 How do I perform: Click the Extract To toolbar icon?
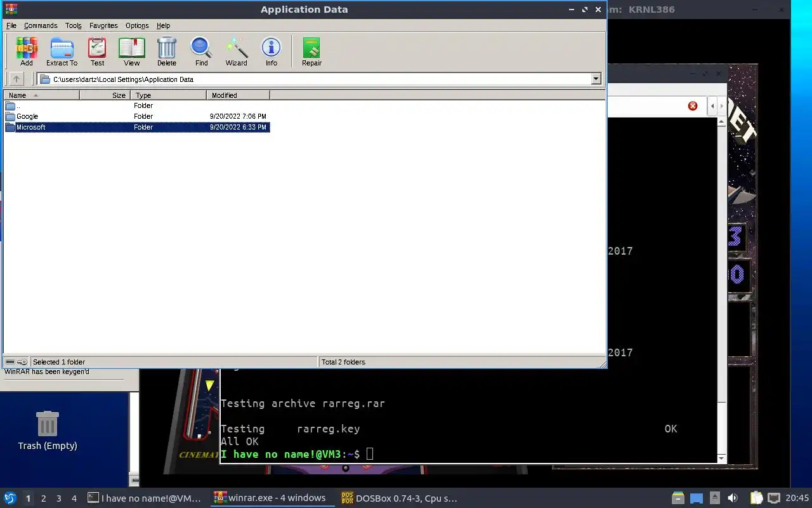(62, 52)
